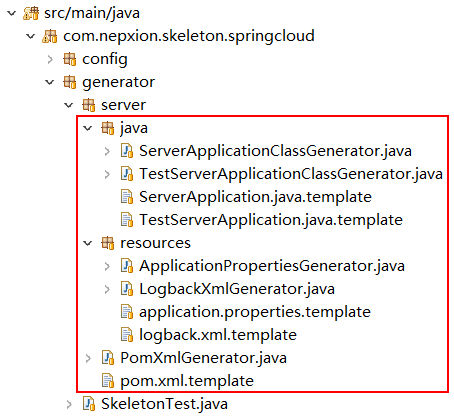The width and height of the screenshot is (454, 419).
Task: Expand the PomXmlGenerator.java node
Action: tap(88, 358)
